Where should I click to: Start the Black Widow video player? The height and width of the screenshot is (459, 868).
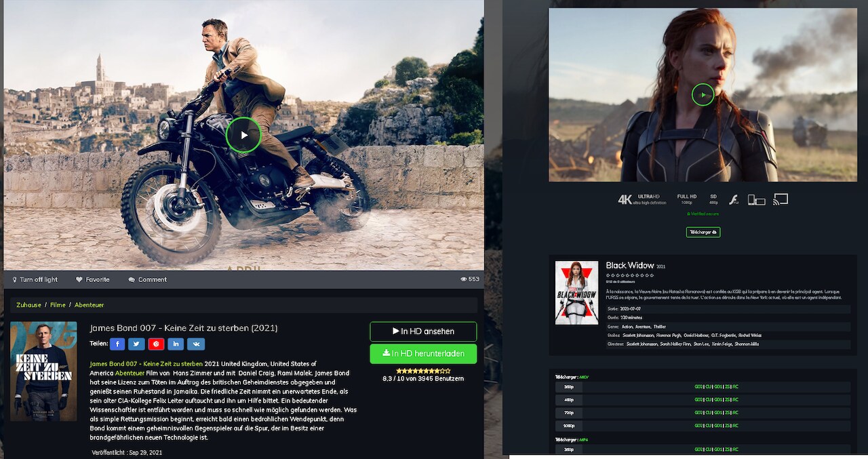point(703,95)
